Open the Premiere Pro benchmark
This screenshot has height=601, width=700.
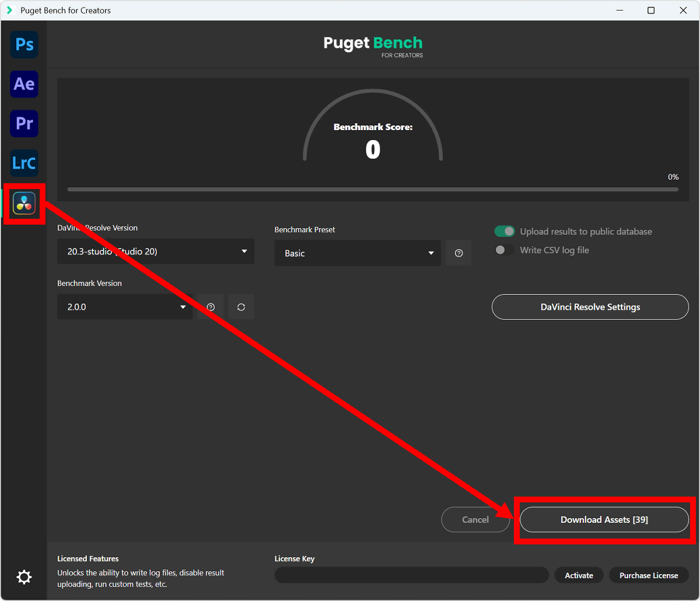click(x=24, y=124)
